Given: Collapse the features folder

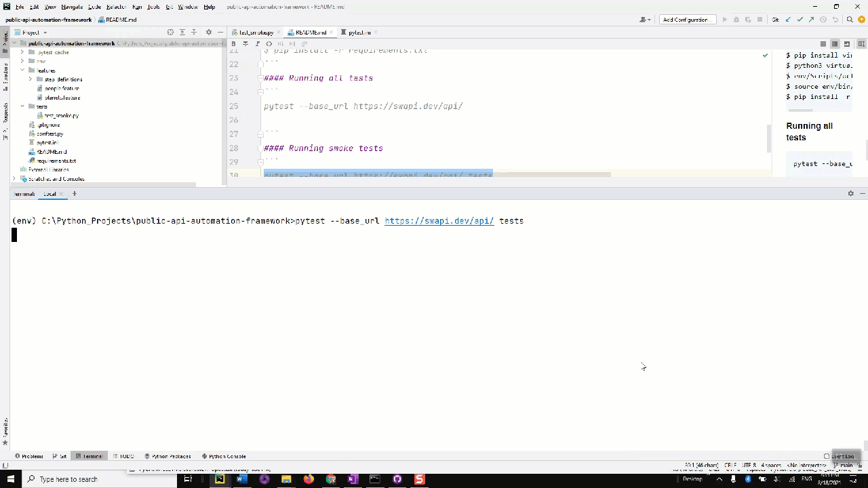Looking at the screenshot, I should (x=22, y=70).
